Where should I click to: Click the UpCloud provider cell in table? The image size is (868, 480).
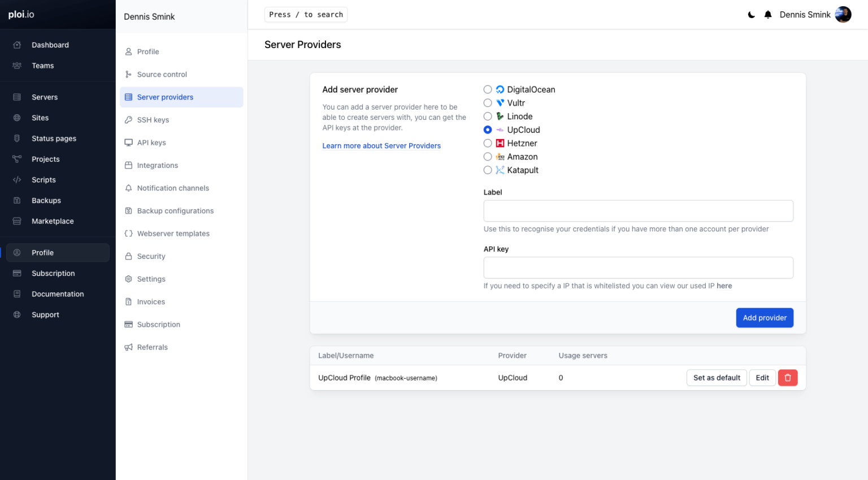point(513,378)
